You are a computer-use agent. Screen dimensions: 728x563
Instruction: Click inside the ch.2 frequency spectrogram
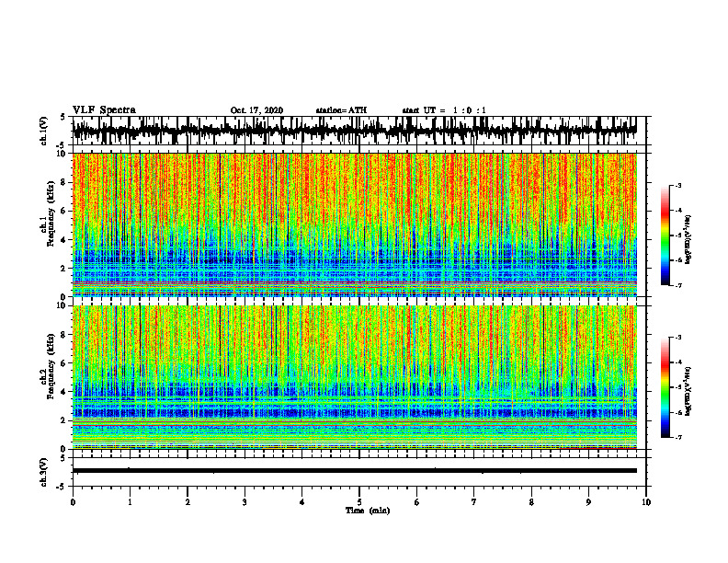point(354,377)
